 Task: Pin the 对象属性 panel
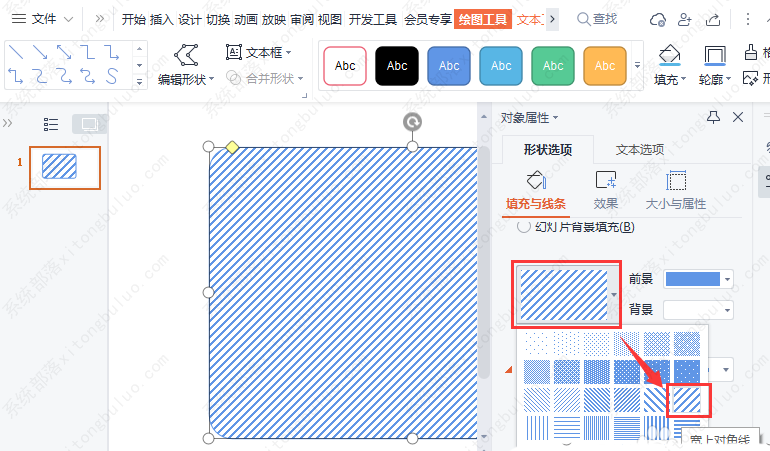coord(713,117)
